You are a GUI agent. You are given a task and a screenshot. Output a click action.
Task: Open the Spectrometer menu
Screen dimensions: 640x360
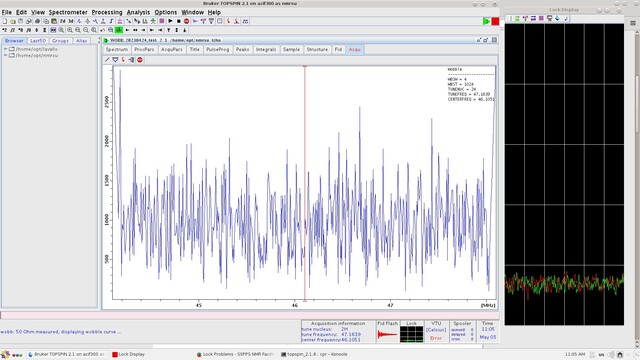click(x=68, y=12)
